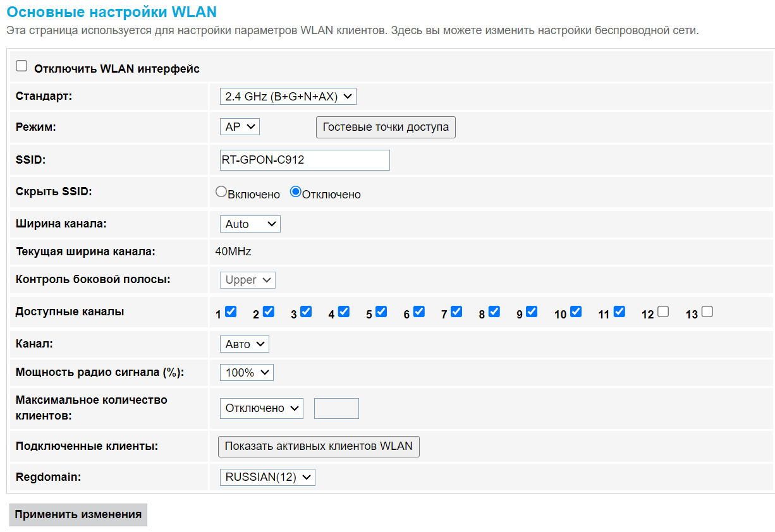
Task: Uncheck available channel 1
Action: [x=231, y=311]
